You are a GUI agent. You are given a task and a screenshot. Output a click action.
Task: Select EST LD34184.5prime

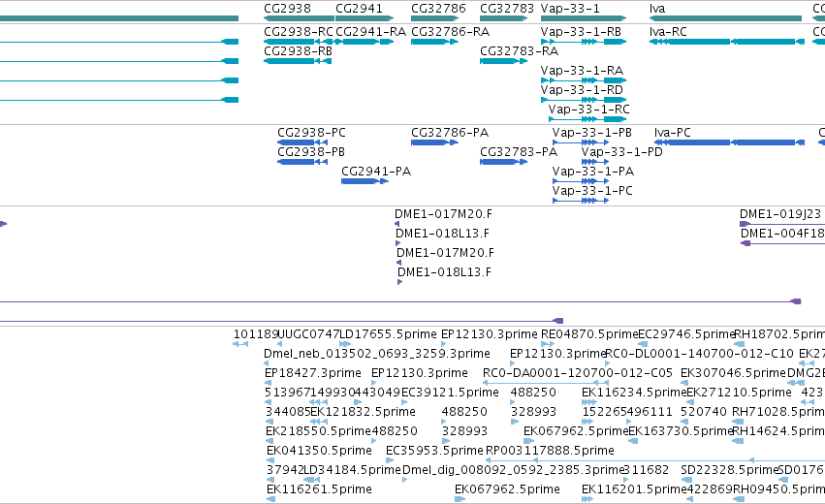(x=353, y=470)
